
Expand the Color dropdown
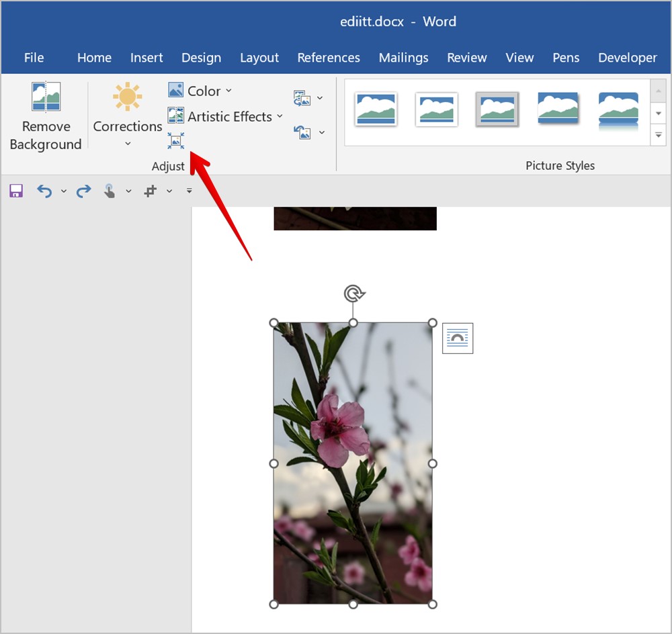tap(228, 91)
